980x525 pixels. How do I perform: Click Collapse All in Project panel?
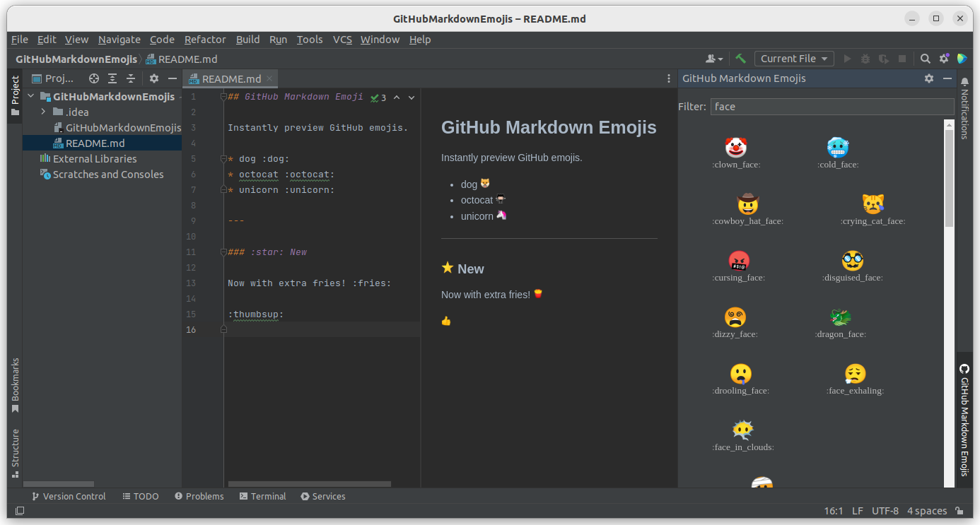[x=131, y=78]
